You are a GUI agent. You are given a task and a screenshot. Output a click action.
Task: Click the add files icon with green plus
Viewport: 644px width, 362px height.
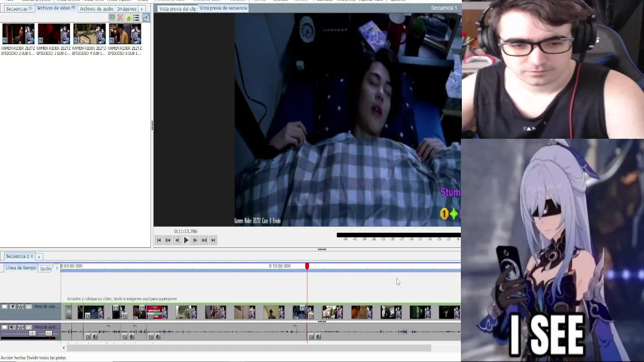tap(128, 18)
